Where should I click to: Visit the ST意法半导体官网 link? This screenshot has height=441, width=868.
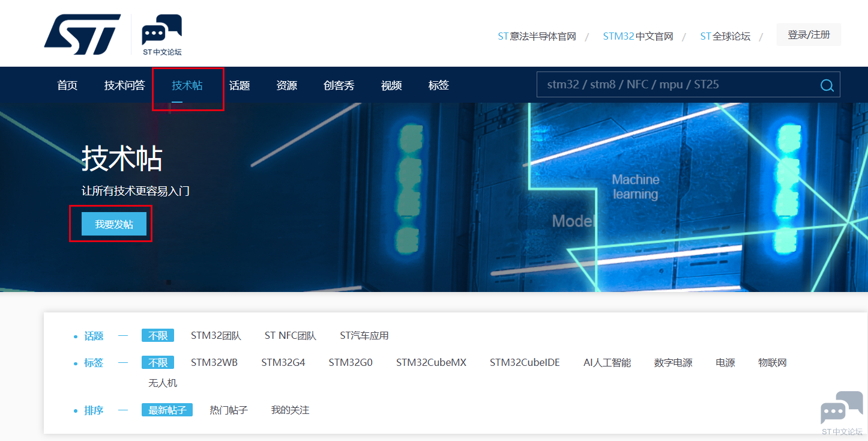pyautogui.click(x=537, y=37)
